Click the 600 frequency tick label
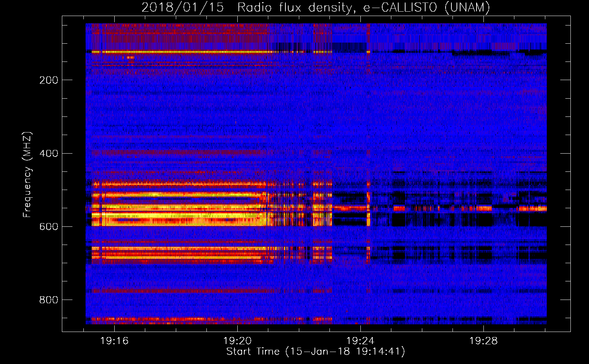 (49, 227)
